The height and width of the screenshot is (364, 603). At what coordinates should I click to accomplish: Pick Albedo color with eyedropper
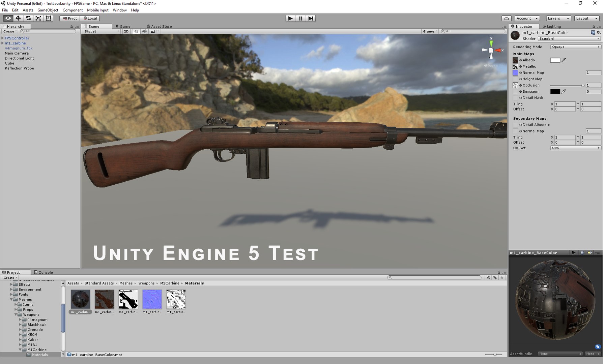(564, 60)
